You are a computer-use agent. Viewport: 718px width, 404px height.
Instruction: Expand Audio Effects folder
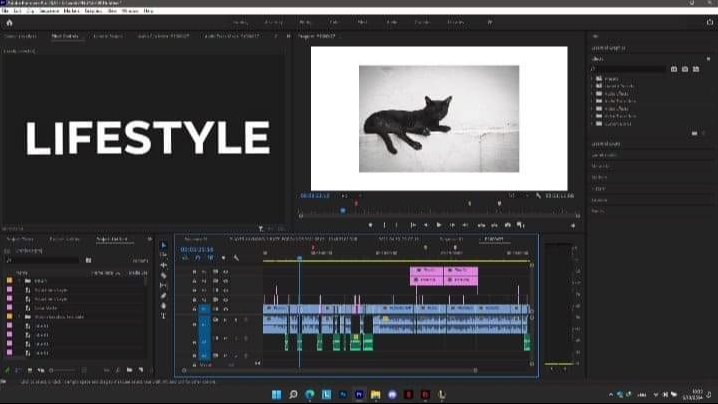point(592,93)
